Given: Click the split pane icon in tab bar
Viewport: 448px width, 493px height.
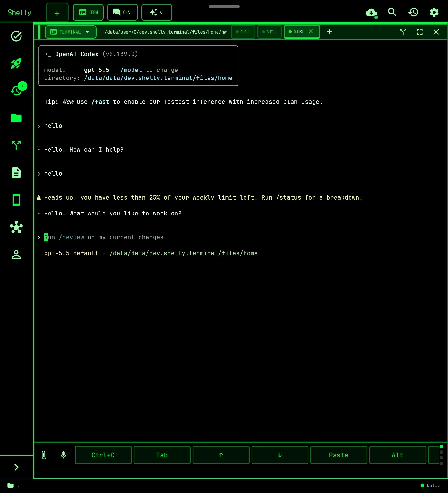Looking at the screenshot, I should [403, 32].
